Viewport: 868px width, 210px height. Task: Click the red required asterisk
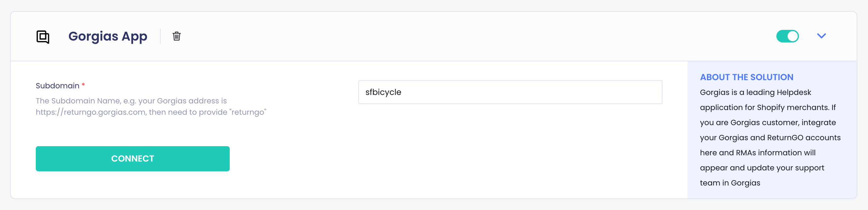tap(83, 85)
